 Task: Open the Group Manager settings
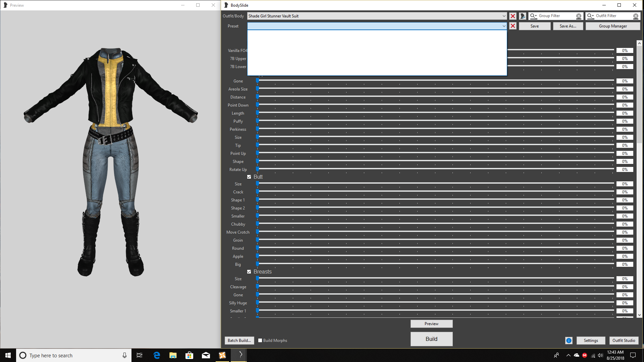[x=612, y=25]
